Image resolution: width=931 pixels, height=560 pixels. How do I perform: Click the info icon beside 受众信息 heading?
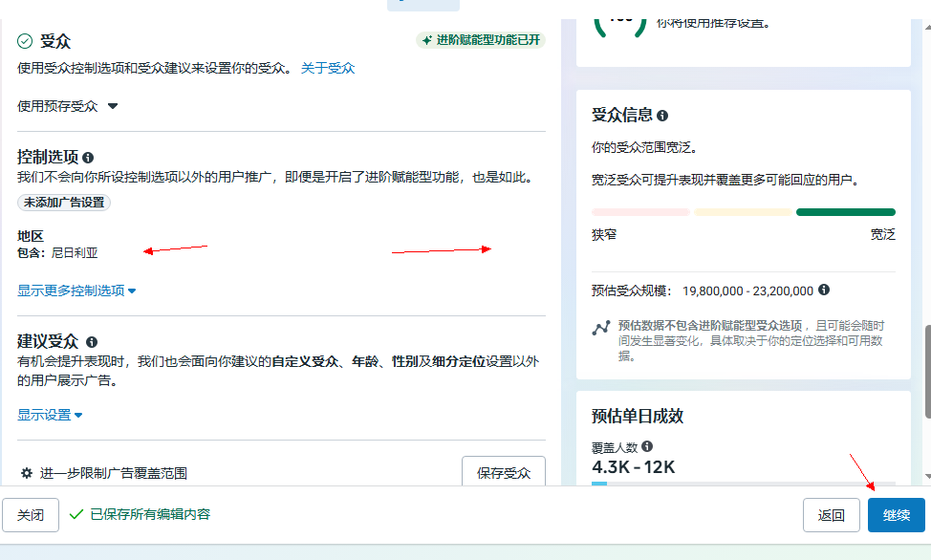662,116
